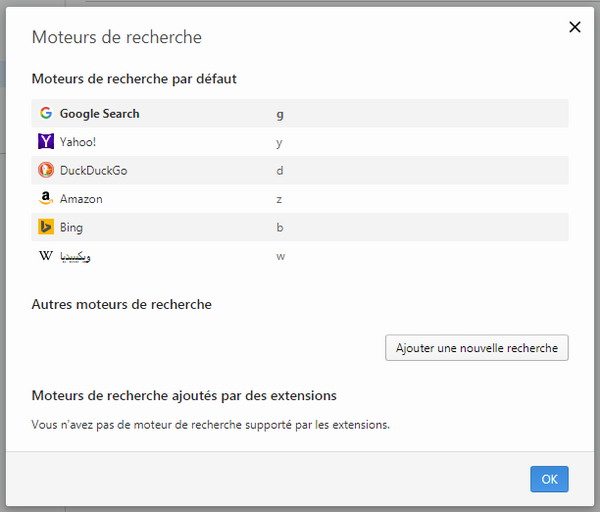The width and height of the screenshot is (600, 512).
Task: Click the Wikipedia W icon
Action: click(x=46, y=255)
